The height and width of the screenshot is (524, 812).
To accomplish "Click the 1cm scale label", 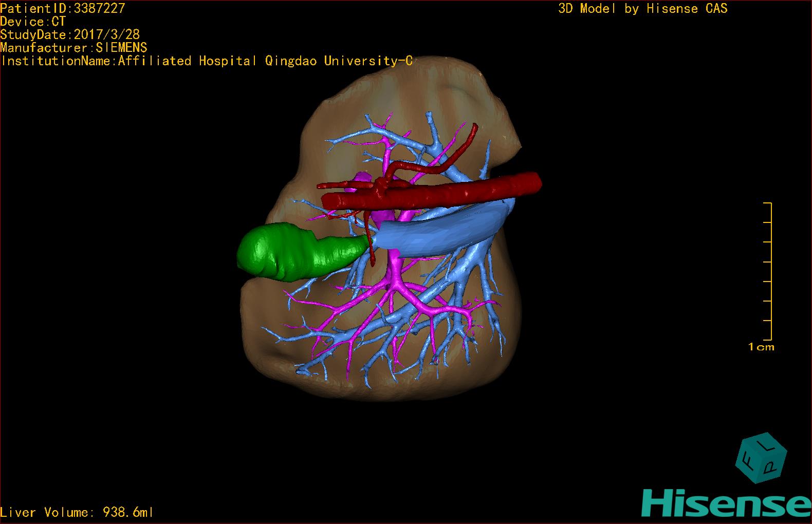I will point(761,347).
